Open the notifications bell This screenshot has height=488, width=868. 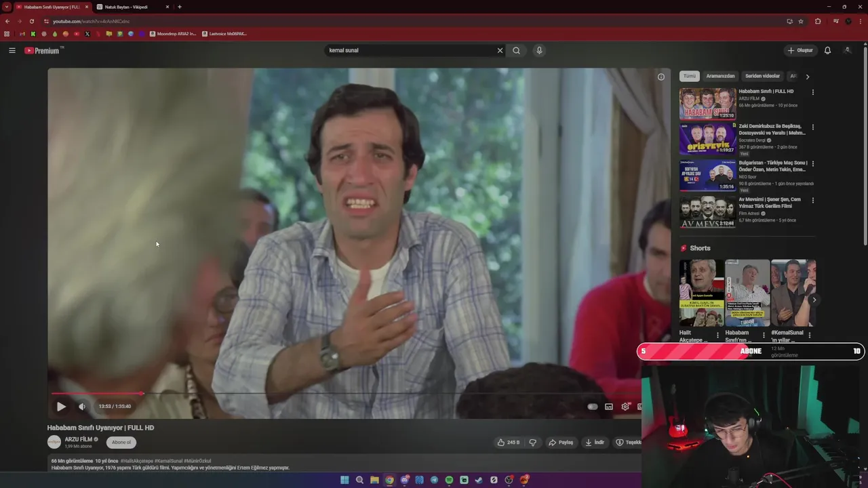tap(827, 50)
